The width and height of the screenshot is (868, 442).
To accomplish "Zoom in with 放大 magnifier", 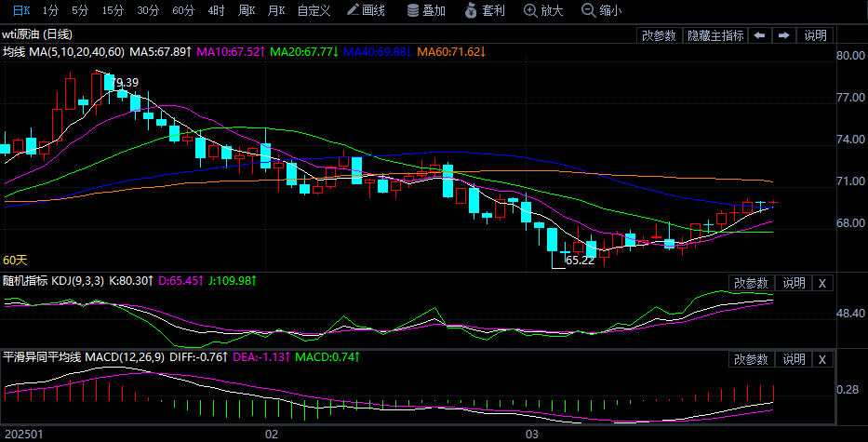I will click(543, 10).
